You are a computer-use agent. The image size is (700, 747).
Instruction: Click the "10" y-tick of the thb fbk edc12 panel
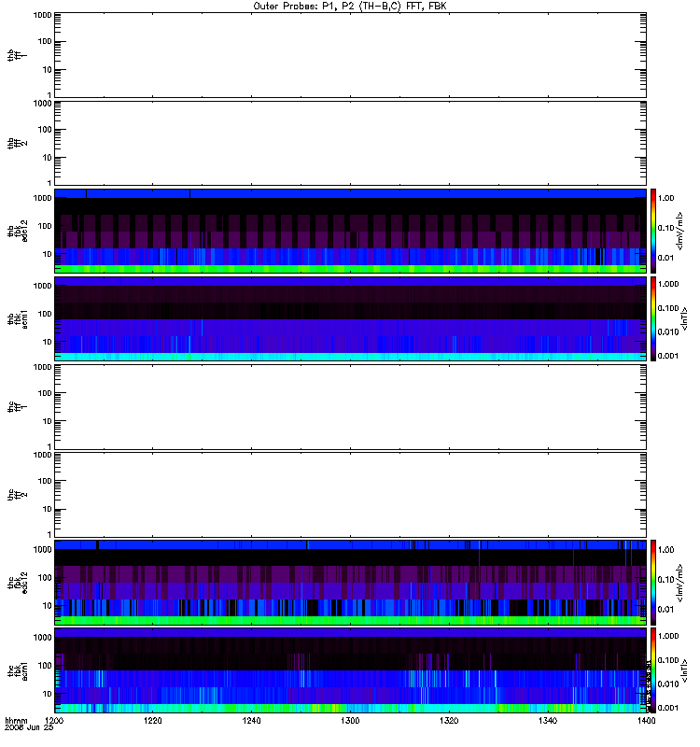[48, 254]
